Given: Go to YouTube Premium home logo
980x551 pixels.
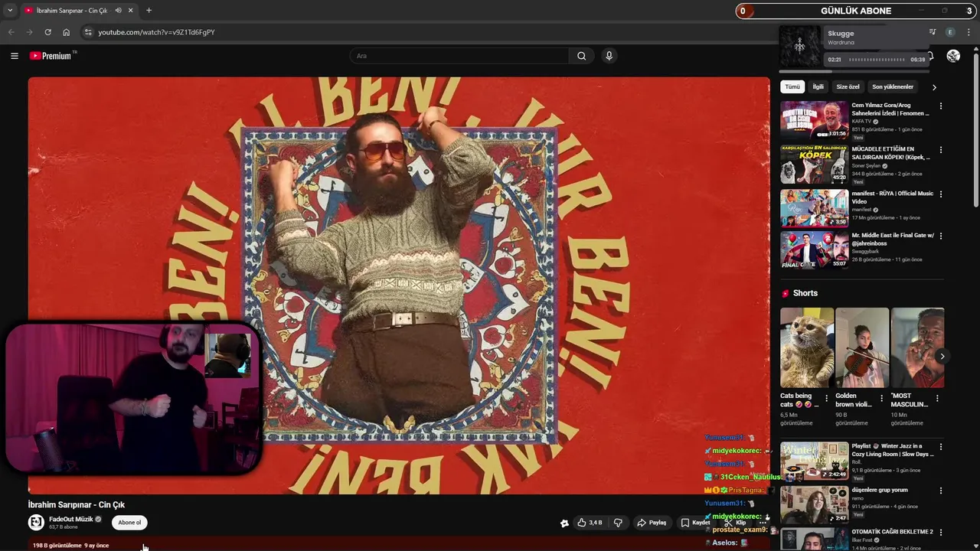Looking at the screenshot, I should pos(52,56).
